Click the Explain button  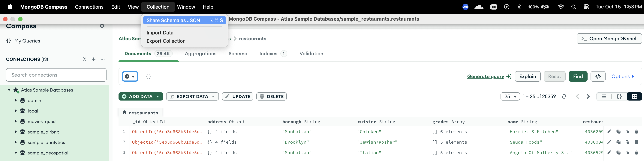(x=528, y=76)
